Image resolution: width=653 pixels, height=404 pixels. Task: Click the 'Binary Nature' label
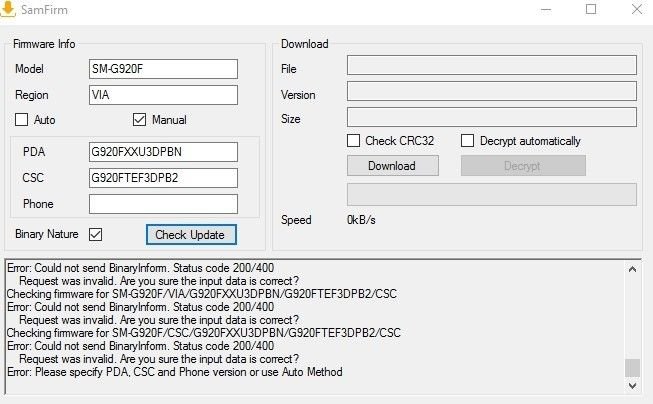click(x=47, y=234)
